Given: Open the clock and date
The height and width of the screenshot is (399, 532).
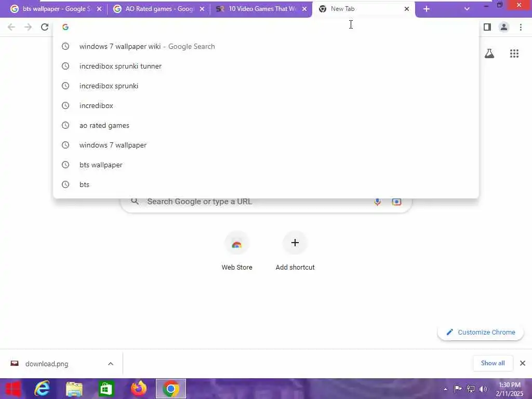Looking at the screenshot, I should [509, 389].
